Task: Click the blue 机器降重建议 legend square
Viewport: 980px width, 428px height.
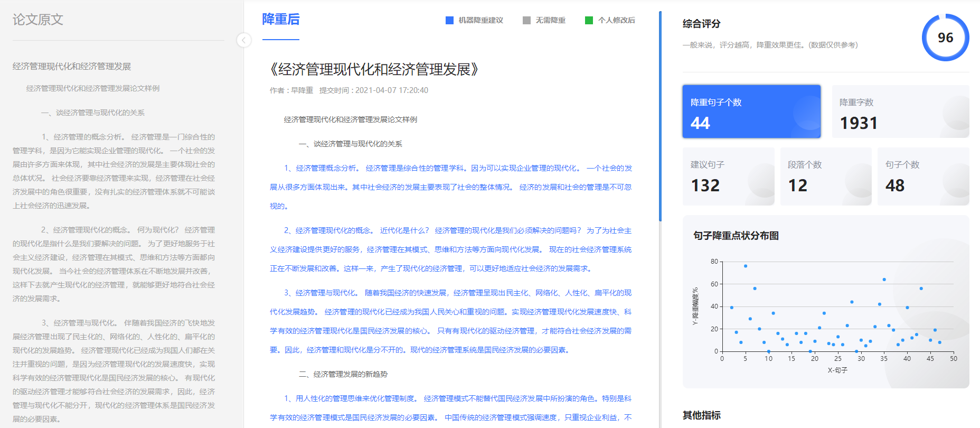Action: (449, 20)
